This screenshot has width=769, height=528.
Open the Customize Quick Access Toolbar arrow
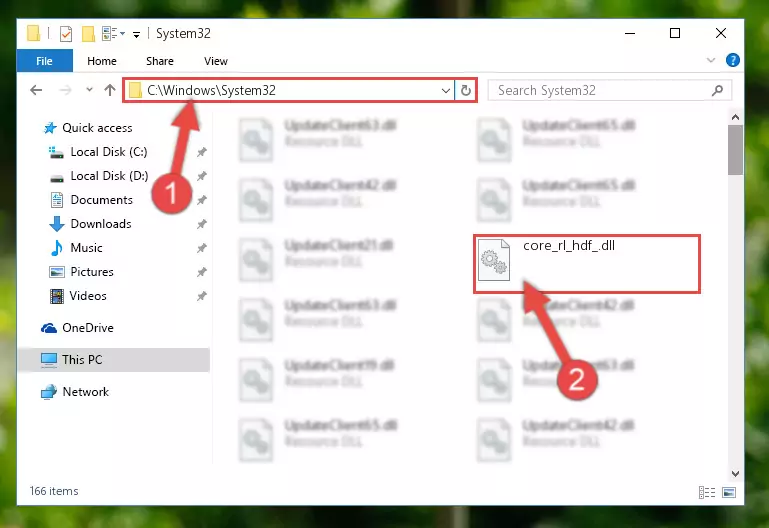(x=136, y=34)
